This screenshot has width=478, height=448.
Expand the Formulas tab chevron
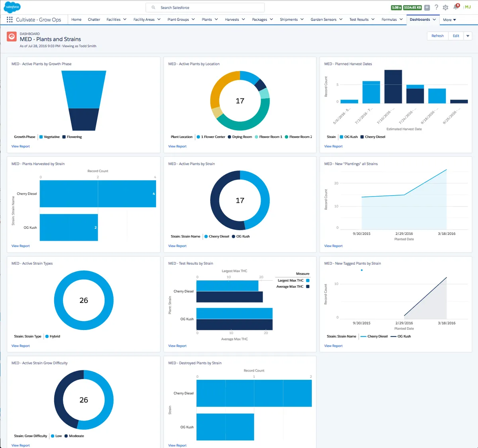401,19
